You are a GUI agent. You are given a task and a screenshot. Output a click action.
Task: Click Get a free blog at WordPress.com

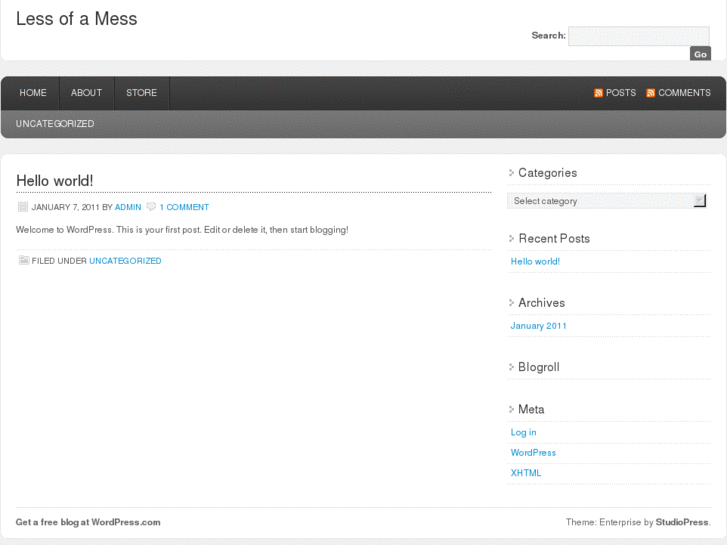point(88,522)
